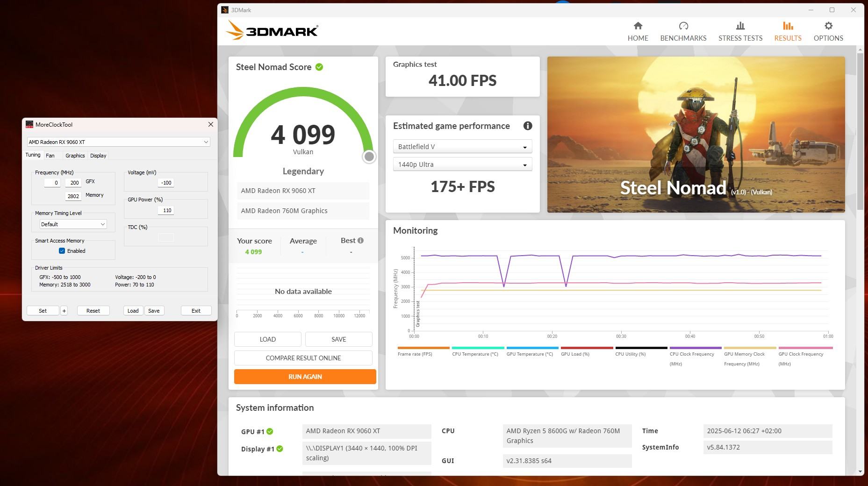The image size is (868, 486).
Task: Click the Steel Nomad benchmark thumbnail
Action: pyautogui.click(x=696, y=135)
